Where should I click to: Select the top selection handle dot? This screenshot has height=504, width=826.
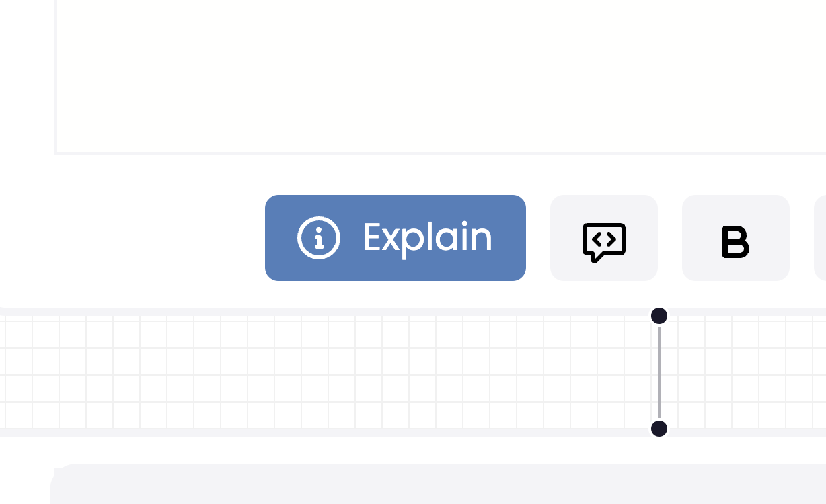coord(659,316)
